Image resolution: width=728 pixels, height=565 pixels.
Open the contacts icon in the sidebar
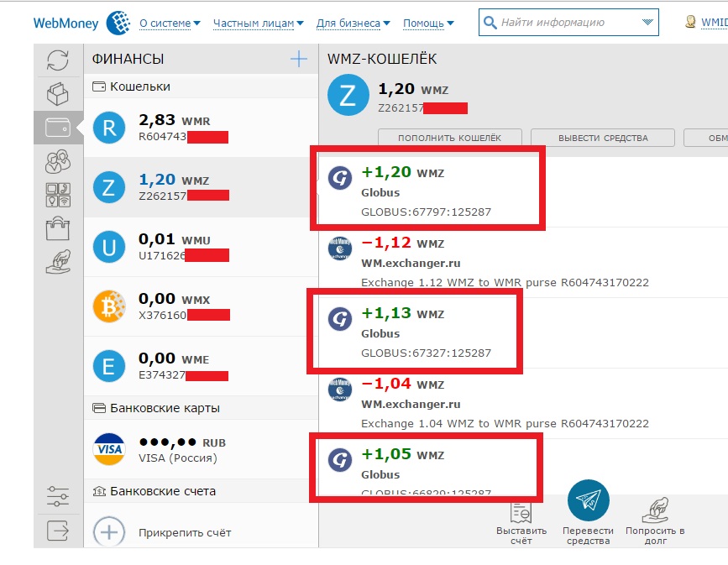(x=58, y=161)
